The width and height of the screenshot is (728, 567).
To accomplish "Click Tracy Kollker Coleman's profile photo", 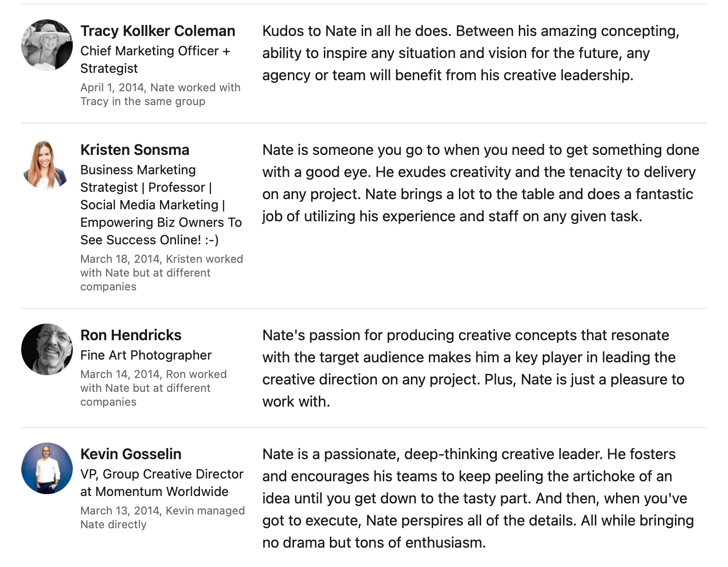I will (x=47, y=45).
